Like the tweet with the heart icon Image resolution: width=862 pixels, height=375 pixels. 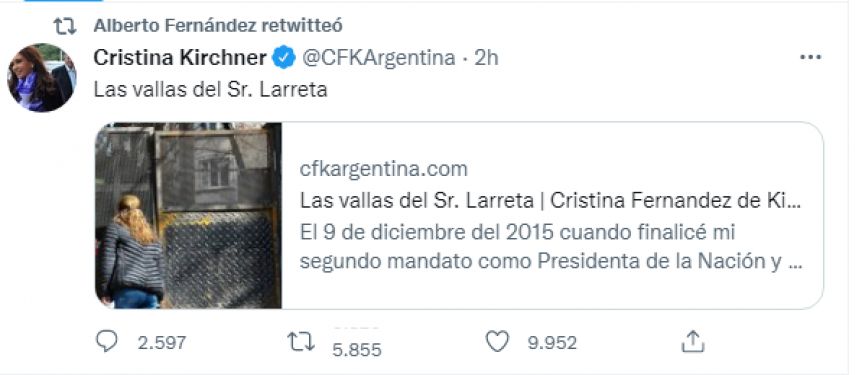(498, 341)
